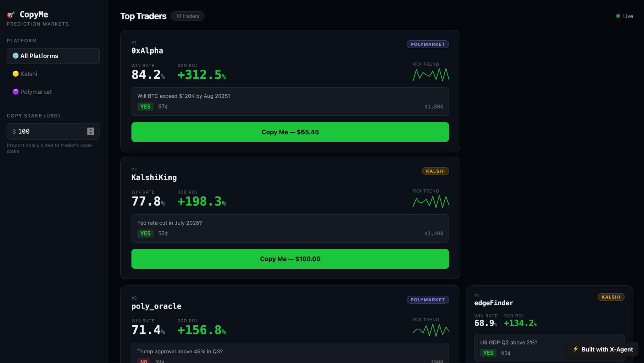Viewport: 644px width, 363px height.
Task: Click edgeFinder +134.2% ROI value
Action: [520, 323]
